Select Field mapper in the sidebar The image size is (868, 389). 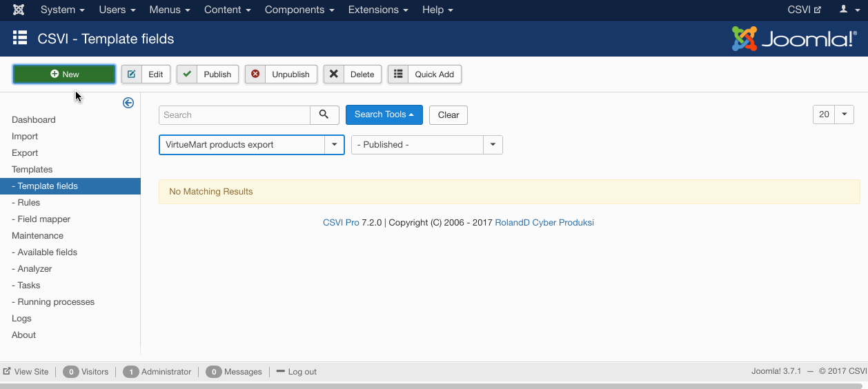pos(41,219)
